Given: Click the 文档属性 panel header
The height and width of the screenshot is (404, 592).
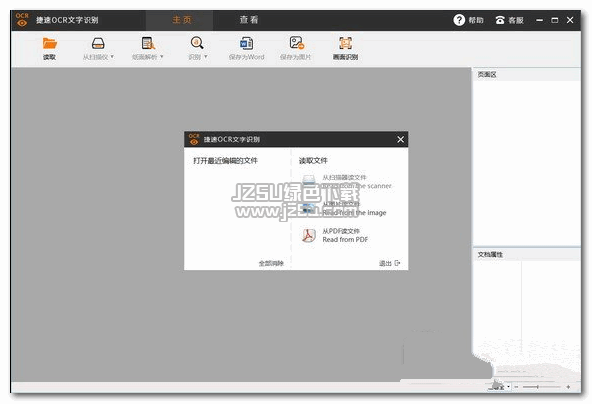Looking at the screenshot, I should tap(527, 254).
